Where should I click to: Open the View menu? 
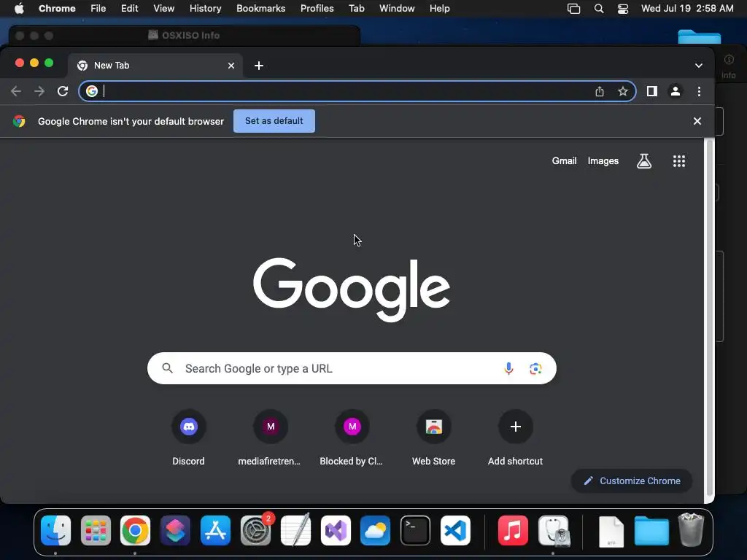tap(164, 9)
